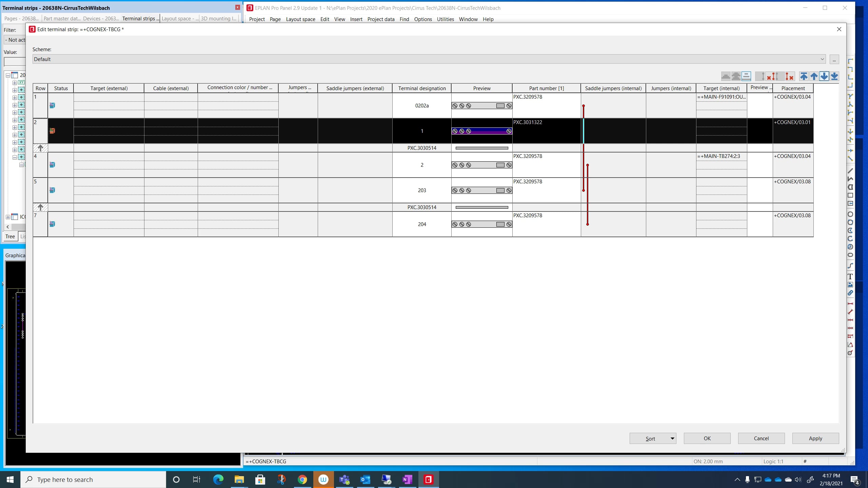Click the Apply button
This screenshot has height=488, width=868.
click(x=815, y=438)
